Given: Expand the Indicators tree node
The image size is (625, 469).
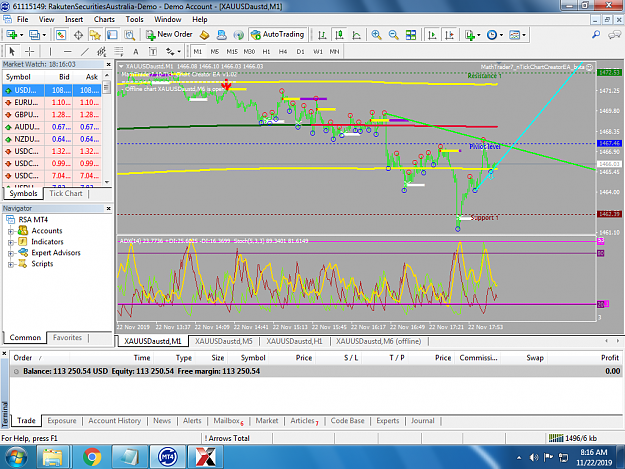Looking at the screenshot, I should click(x=11, y=242).
